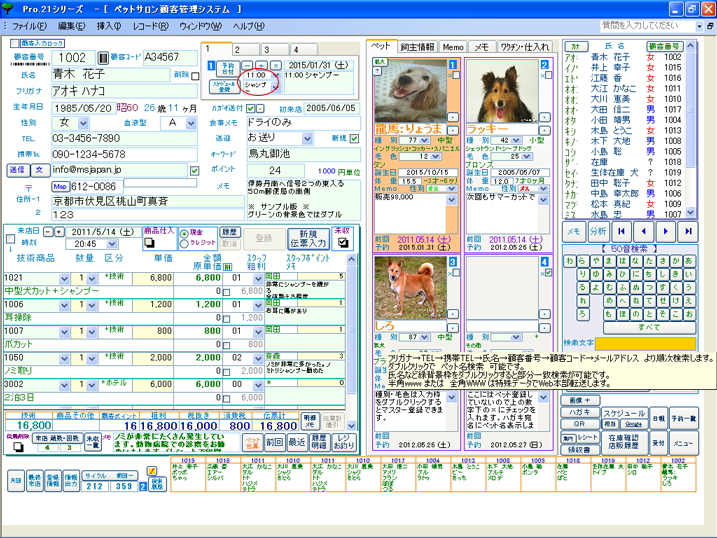717x538 pixels.
Task: Go to the next customer record
Action: point(666,231)
